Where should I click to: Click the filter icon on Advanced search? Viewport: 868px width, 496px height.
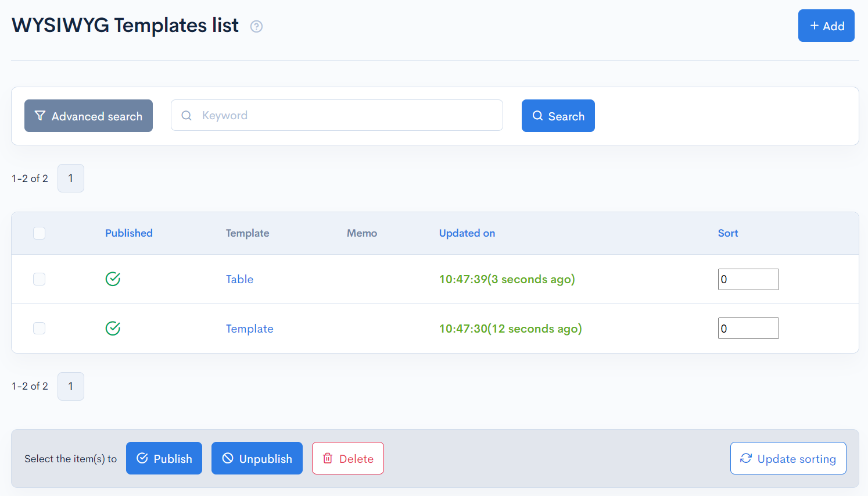[40, 116]
